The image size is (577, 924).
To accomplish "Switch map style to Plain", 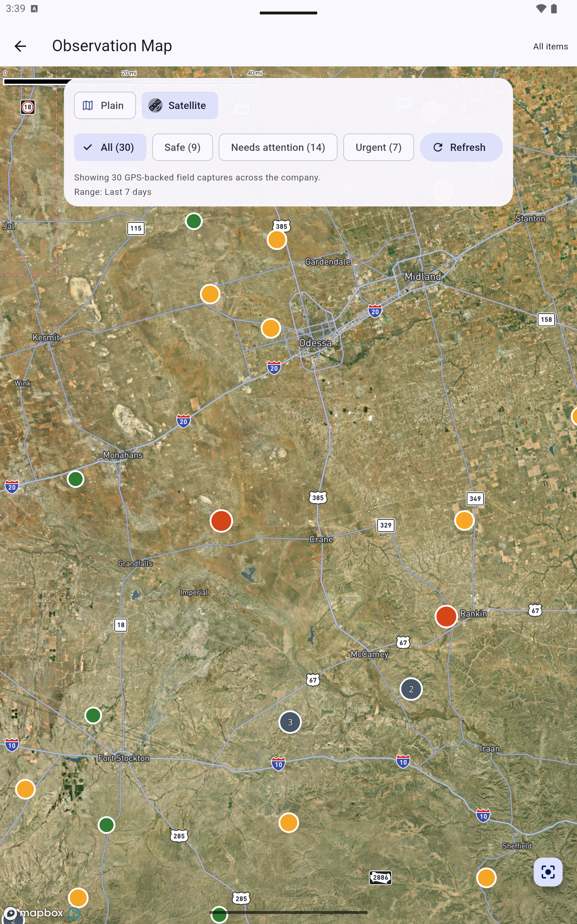I will pos(105,105).
